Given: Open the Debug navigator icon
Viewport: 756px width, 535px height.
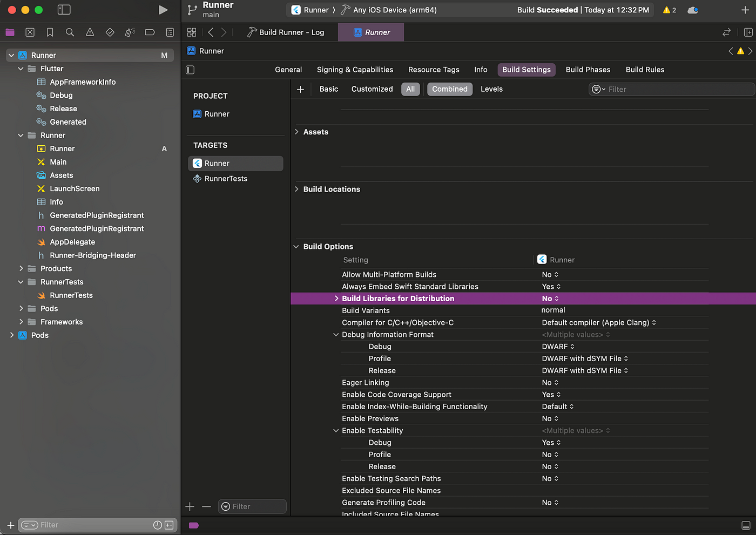Looking at the screenshot, I should 130,32.
